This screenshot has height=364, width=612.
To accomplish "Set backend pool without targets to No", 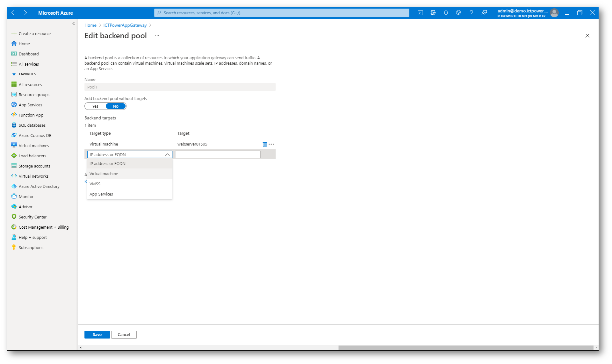I will (x=116, y=106).
